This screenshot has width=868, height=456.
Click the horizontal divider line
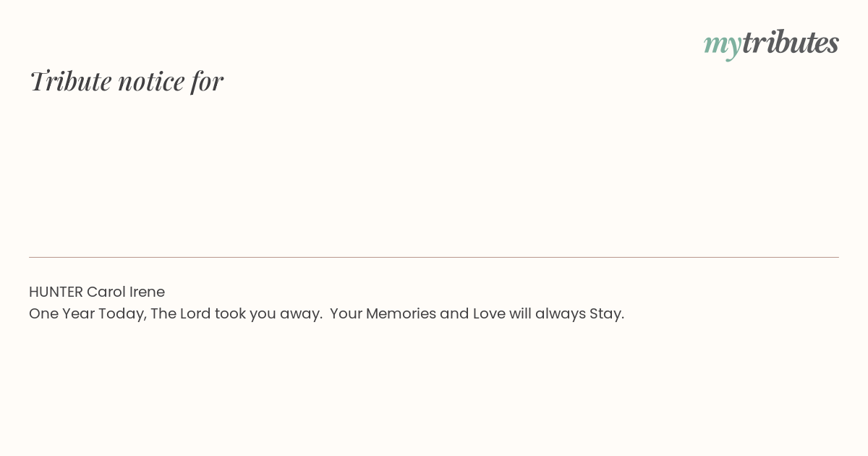[434, 257]
